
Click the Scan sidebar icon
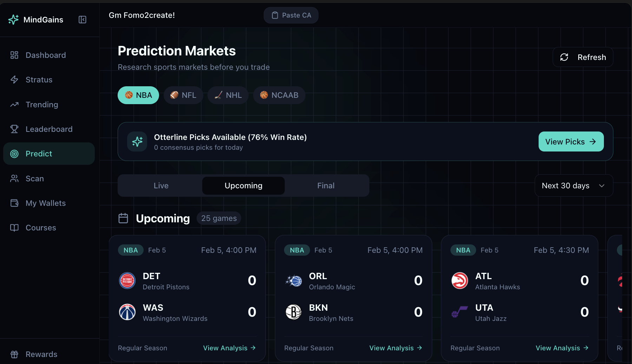tap(14, 178)
